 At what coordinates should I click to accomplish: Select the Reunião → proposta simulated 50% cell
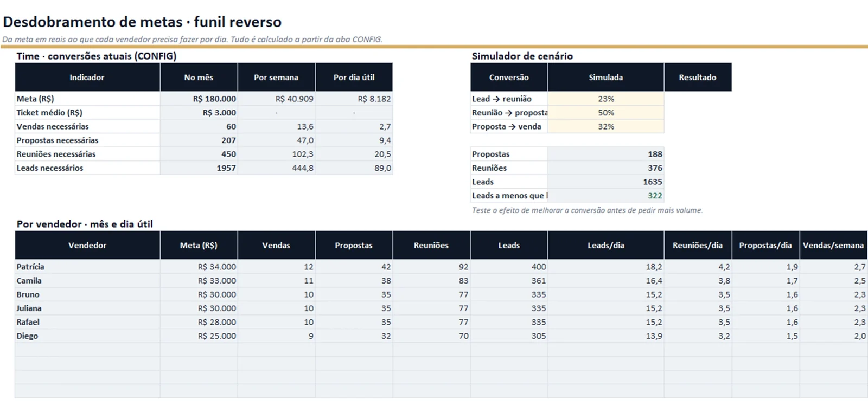tap(606, 113)
